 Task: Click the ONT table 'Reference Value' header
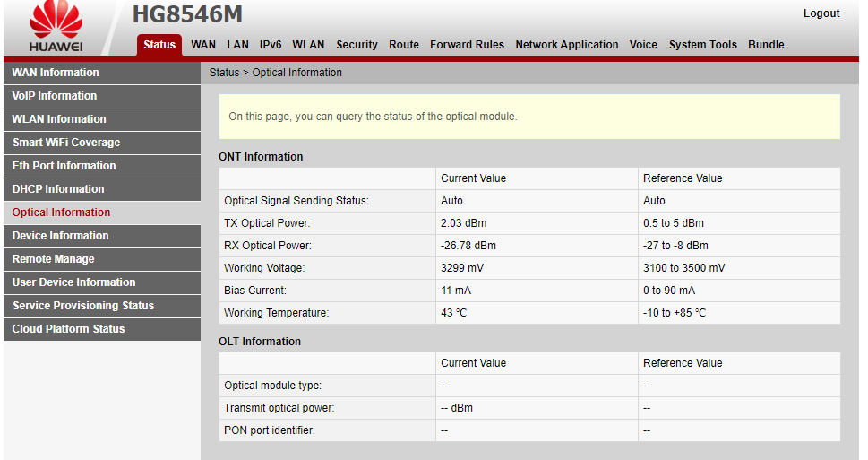point(683,178)
